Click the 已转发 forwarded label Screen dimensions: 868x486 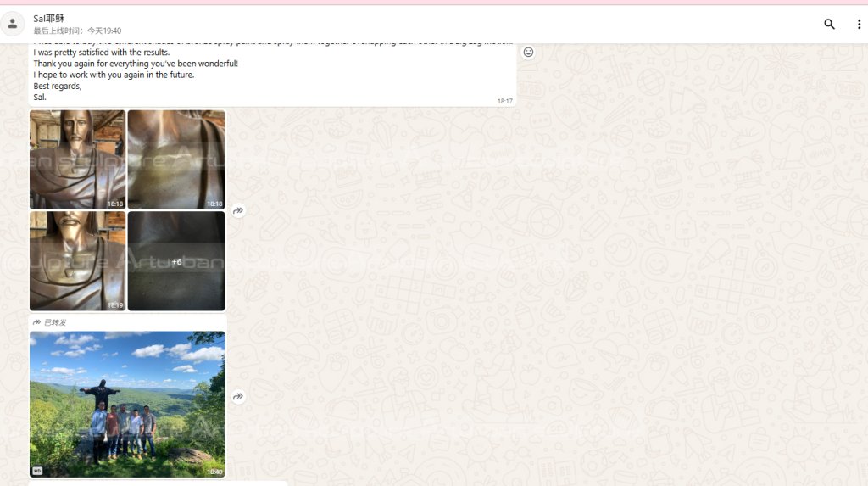pyautogui.click(x=50, y=322)
